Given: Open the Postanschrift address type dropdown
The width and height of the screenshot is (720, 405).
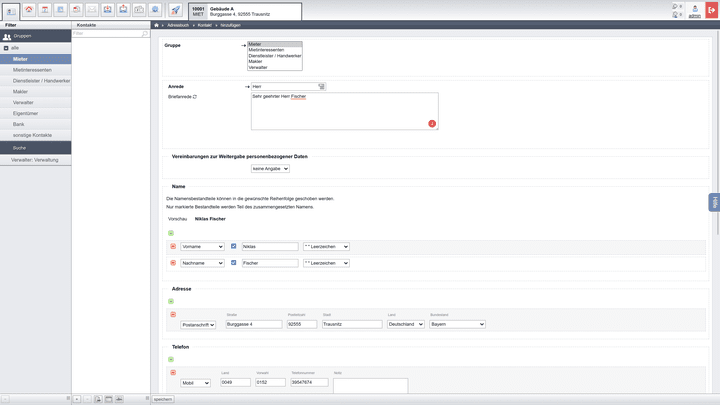Looking at the screenshot, I should point(198,325).
